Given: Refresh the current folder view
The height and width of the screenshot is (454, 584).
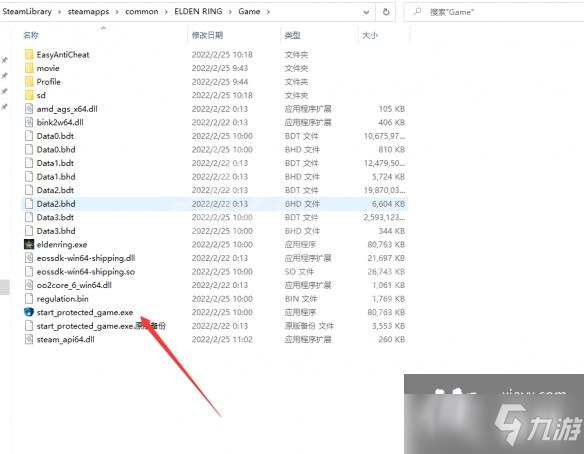Looking at the screenshot, I should coord(386,12).
